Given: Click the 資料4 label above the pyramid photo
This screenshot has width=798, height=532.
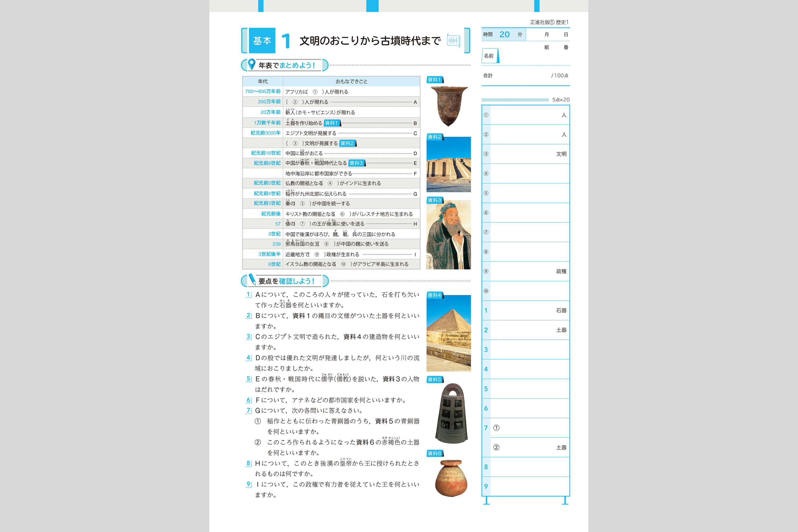Looking at the screenshot, I should click(x=435, y=295).
